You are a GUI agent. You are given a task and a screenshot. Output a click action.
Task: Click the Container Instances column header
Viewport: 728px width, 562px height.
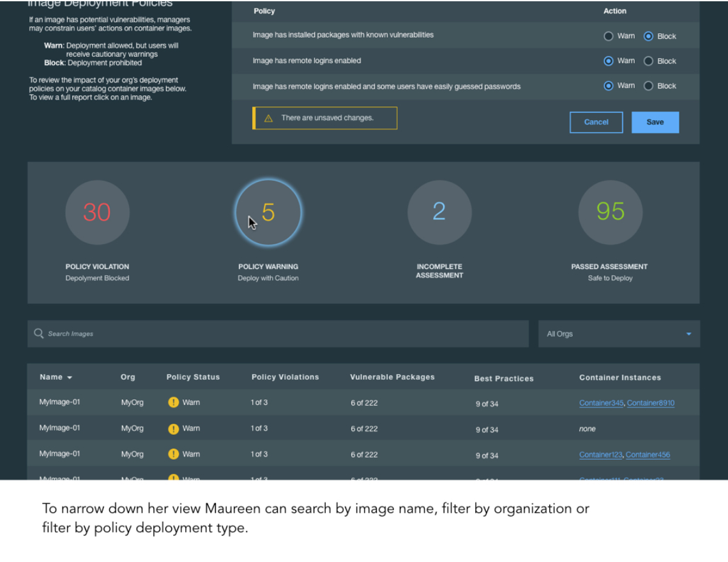click(620, 377)
